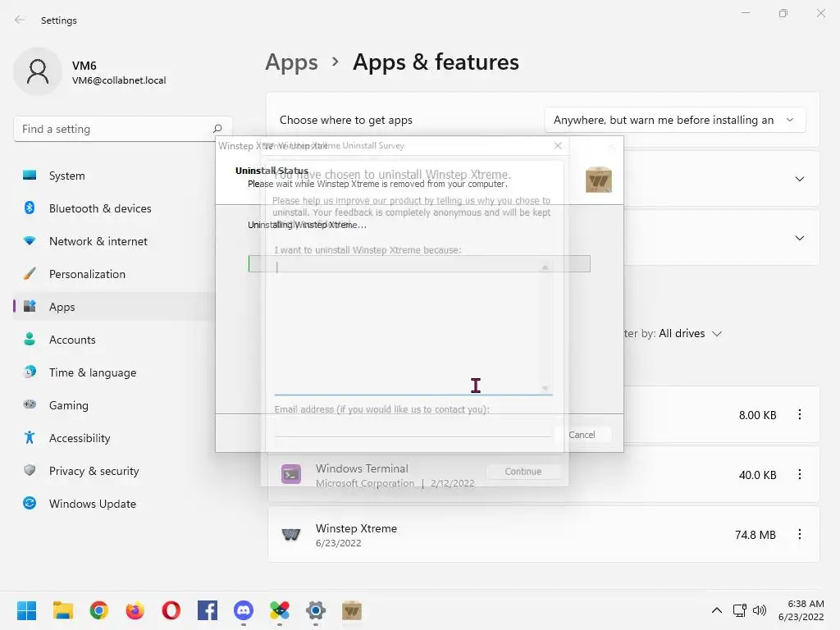Viewport: 840px width, 630px height.
Task: Open the Filter by All drives dropdown
Action: (690, 333)
